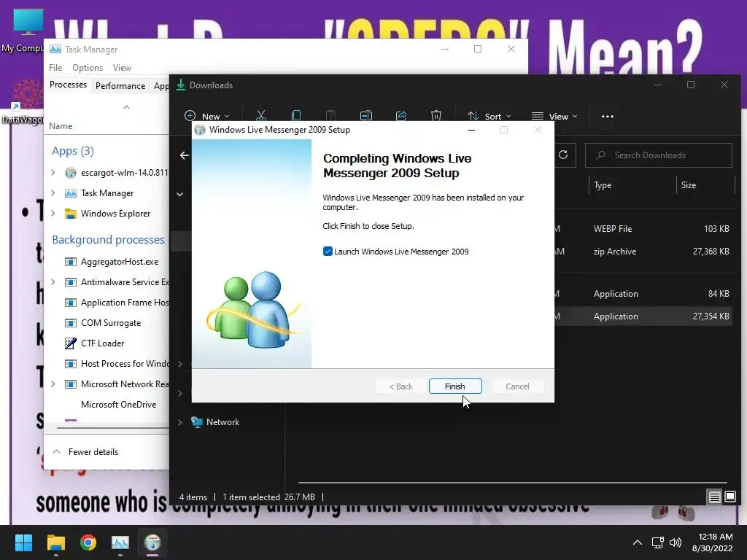
Task: Open the See more ellipsis menu
Action: (x=608, y=116)
